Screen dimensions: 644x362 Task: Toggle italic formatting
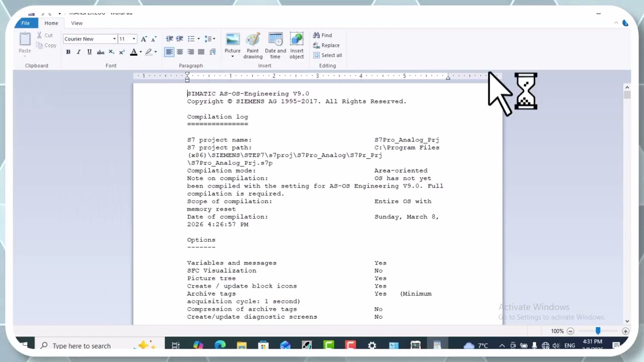tap(78, 52)
